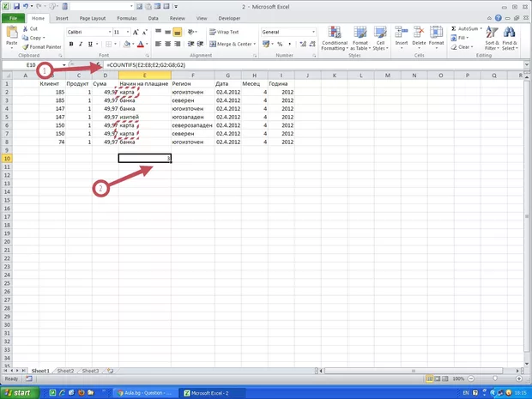The height and width of the screenshot is (399, 532).
Task: Click the Increase Font Size icon
Action: coord(136,33)
